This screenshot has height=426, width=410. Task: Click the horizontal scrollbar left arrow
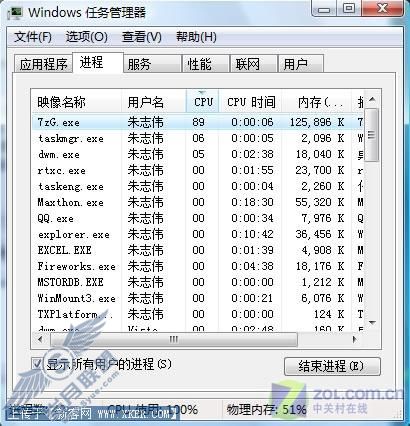point(40,340)
